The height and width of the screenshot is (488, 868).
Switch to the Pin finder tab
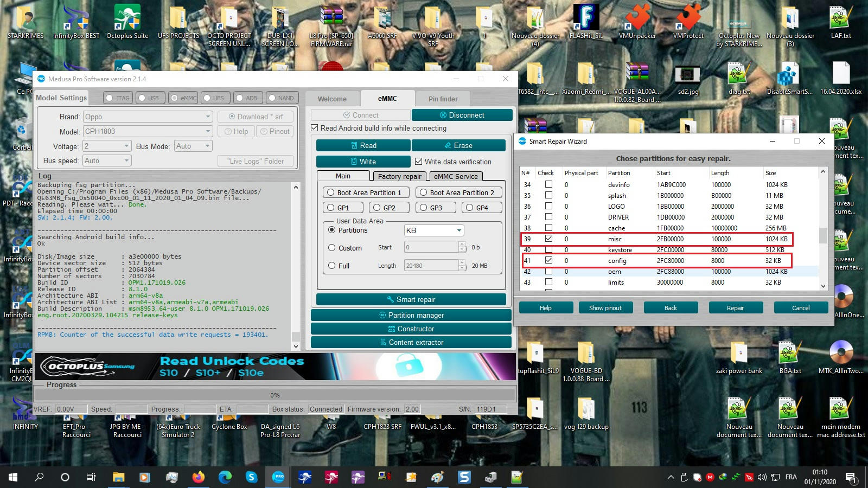point(443,99)
